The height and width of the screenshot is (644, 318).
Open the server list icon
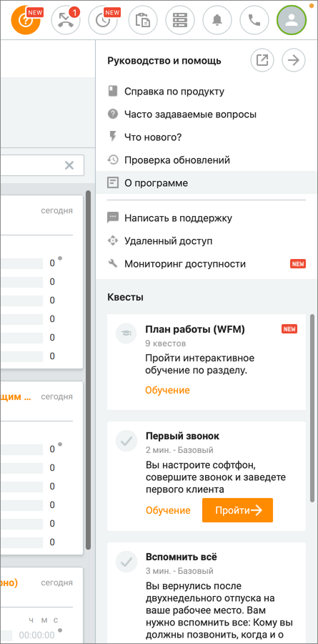click(x=180, y=20)
